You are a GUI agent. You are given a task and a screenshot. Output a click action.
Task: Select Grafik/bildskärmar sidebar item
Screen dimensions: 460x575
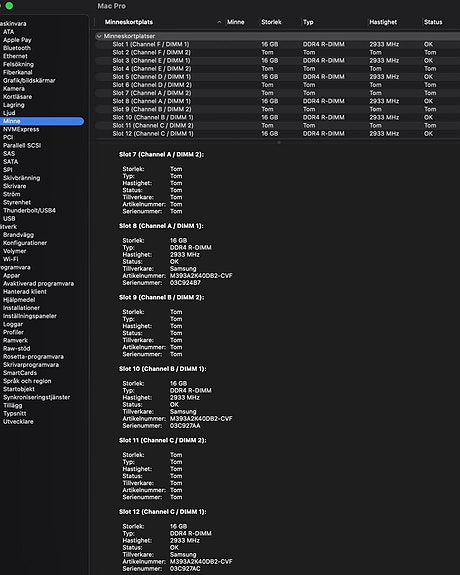click(x=29, y=80)
